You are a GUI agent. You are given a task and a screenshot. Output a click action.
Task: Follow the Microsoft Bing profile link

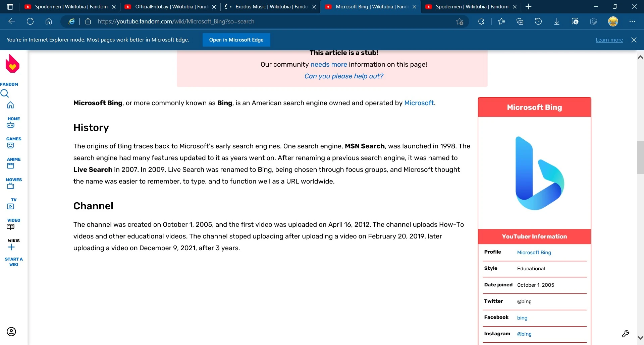(534, 252)
